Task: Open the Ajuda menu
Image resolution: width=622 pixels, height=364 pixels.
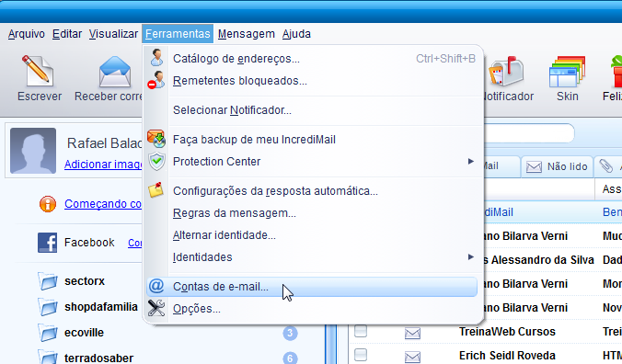Action: coord(296,34)
